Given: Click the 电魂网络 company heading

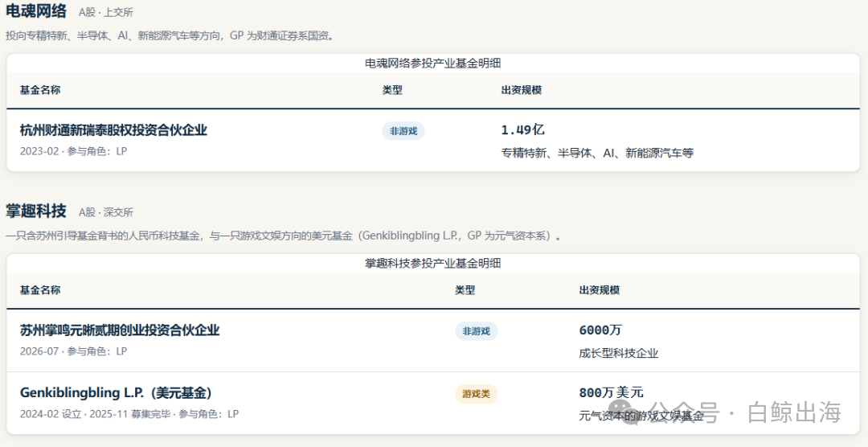Looking at the screenshot, I should 36,10.
